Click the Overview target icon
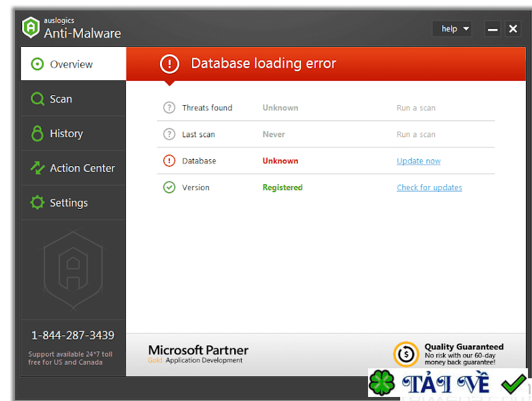Viewport: 532px width, 401px height. click(37, 64)
